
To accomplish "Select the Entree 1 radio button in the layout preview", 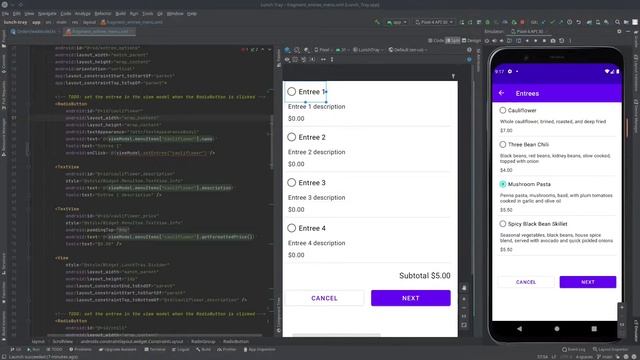I will (x=291, y=92).
